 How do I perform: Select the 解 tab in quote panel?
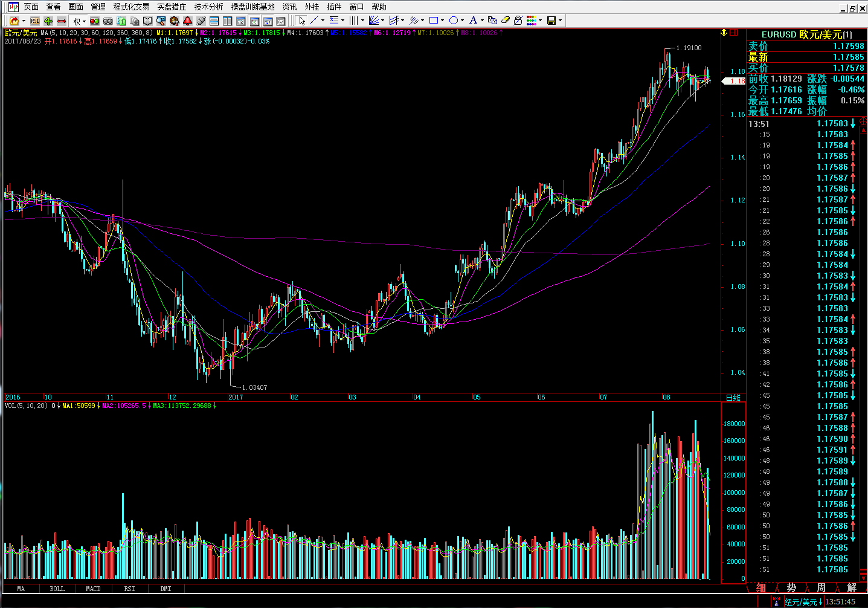(851, 587)
